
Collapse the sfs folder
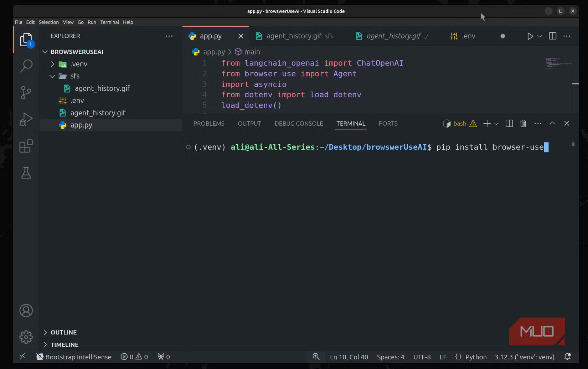pos(52,76)
